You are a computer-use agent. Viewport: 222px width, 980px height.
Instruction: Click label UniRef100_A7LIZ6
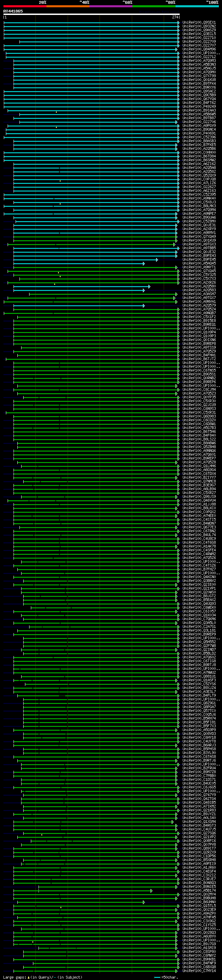(x=199, y=183)
